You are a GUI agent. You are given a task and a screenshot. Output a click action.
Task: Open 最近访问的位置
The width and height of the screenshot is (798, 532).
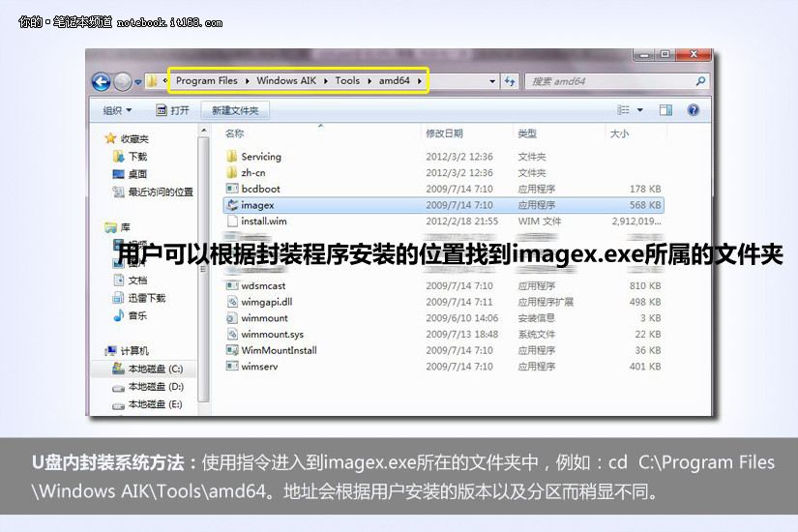pos(161,192)
